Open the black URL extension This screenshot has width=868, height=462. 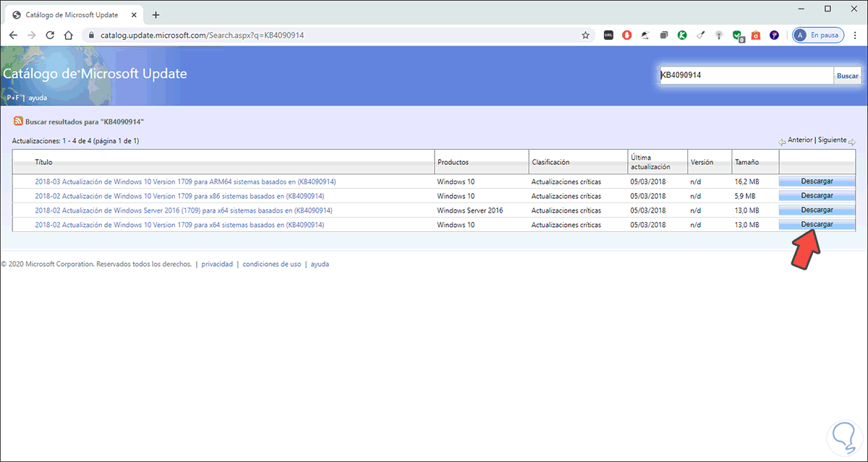point(609,35)
